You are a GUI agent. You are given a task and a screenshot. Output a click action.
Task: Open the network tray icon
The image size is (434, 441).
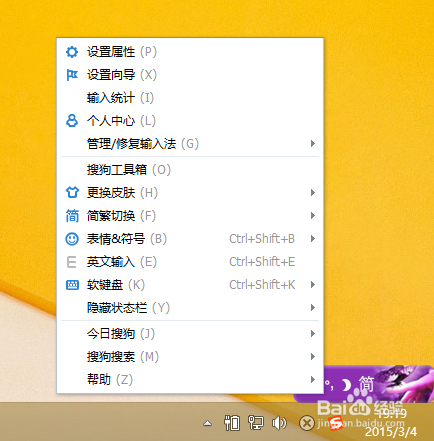(x=255, y=423)
